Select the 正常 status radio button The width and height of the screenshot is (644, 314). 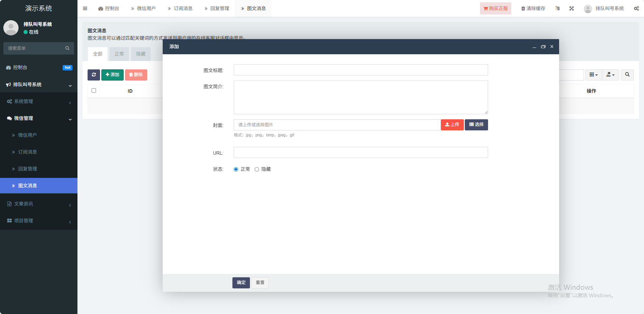click(236, 169)
